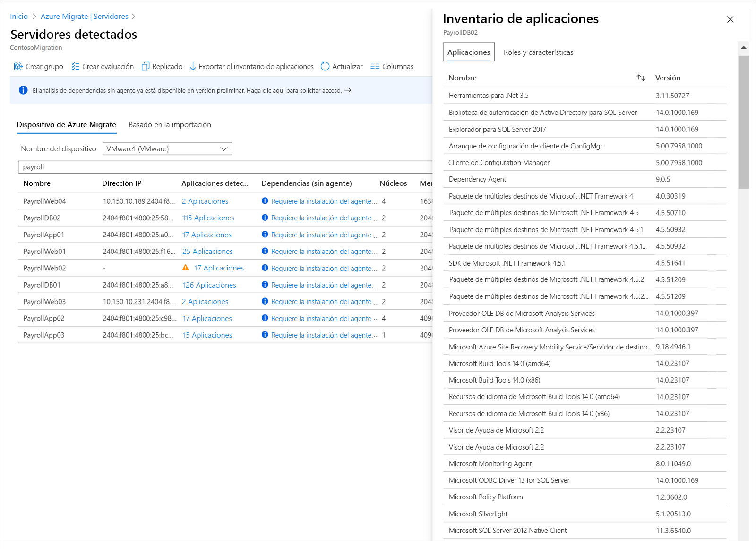Click info icon in PayrollWeb04 dependencies cell
Image resolution: width=756 pixels, height=549 pixels.
tap(265, 201)
